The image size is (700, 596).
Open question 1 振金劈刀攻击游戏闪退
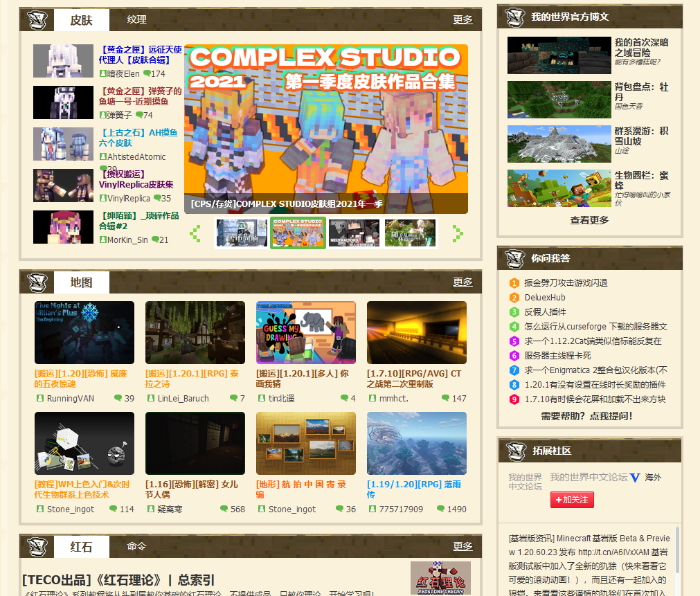click(566, 282)
